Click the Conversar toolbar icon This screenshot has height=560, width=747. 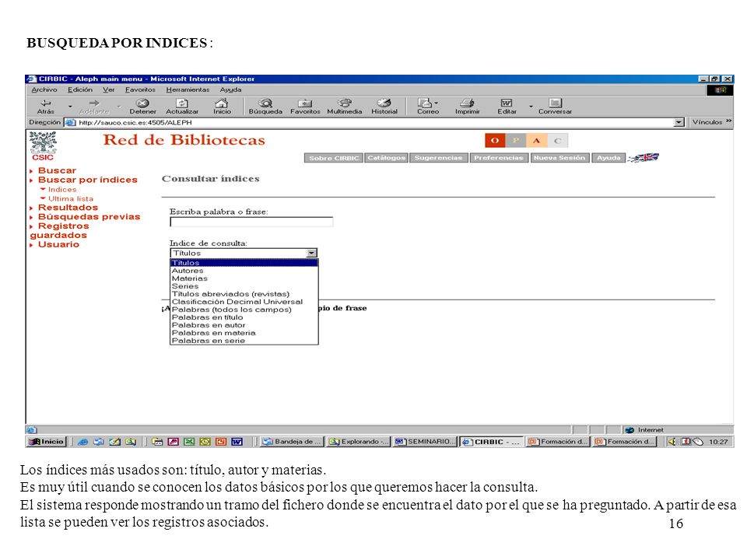(555, 103)
